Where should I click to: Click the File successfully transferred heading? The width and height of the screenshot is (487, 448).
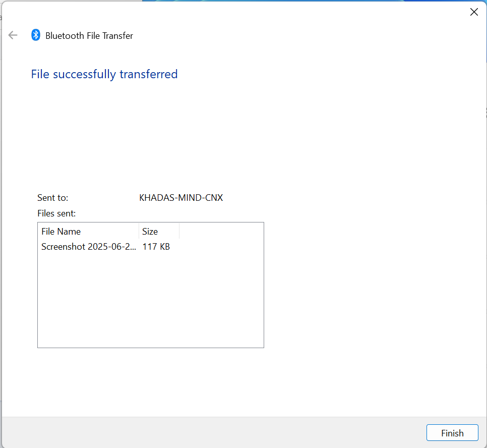[104, 74]
